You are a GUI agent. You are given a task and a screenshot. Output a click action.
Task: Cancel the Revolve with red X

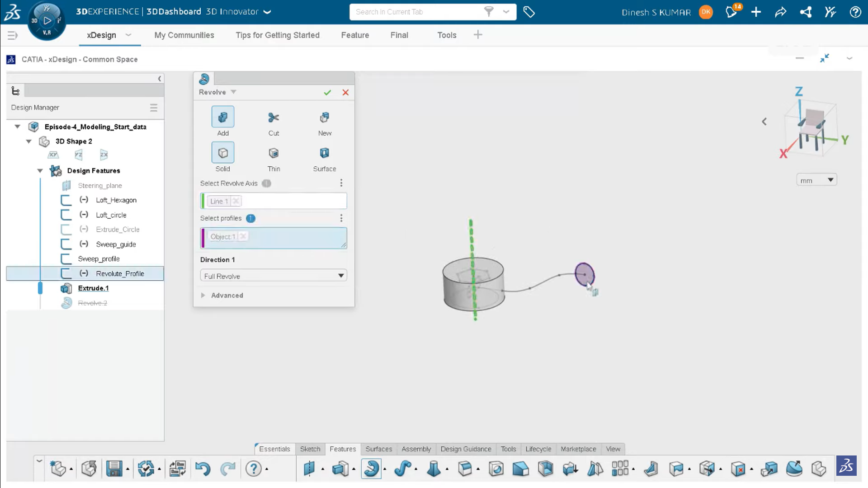345,93
